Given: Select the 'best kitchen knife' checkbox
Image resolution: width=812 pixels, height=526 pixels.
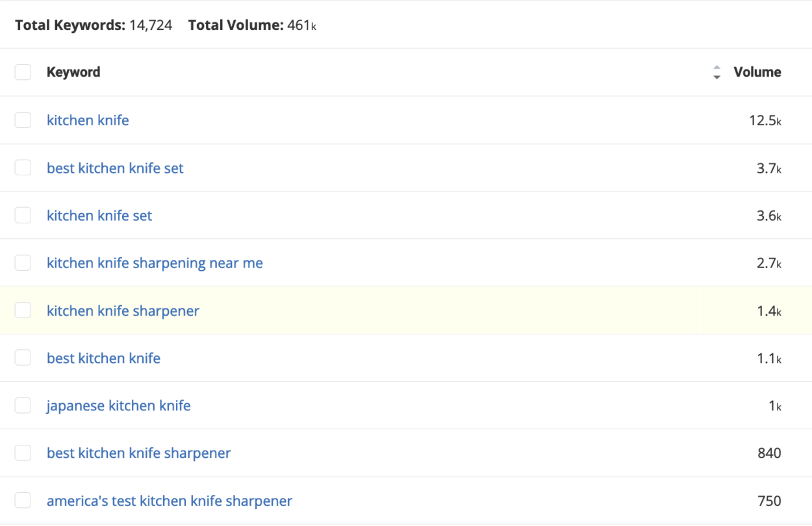Looking at the screenshot, I should (x=23, y=358).
